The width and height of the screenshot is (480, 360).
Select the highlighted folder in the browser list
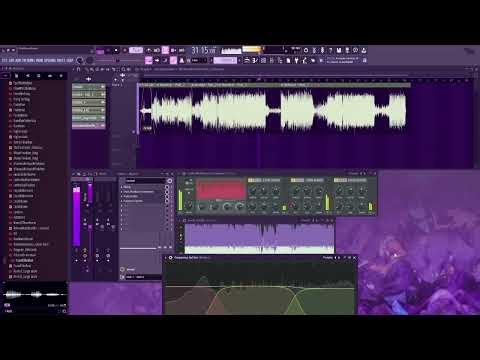[24, 260]
